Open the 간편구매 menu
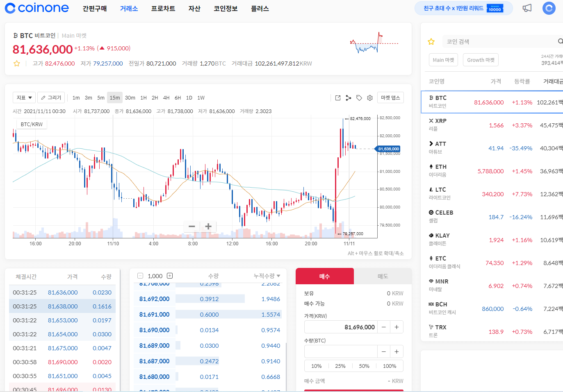Image resolution: width=563 pixels, height=392 pixels. click(95, 9)
